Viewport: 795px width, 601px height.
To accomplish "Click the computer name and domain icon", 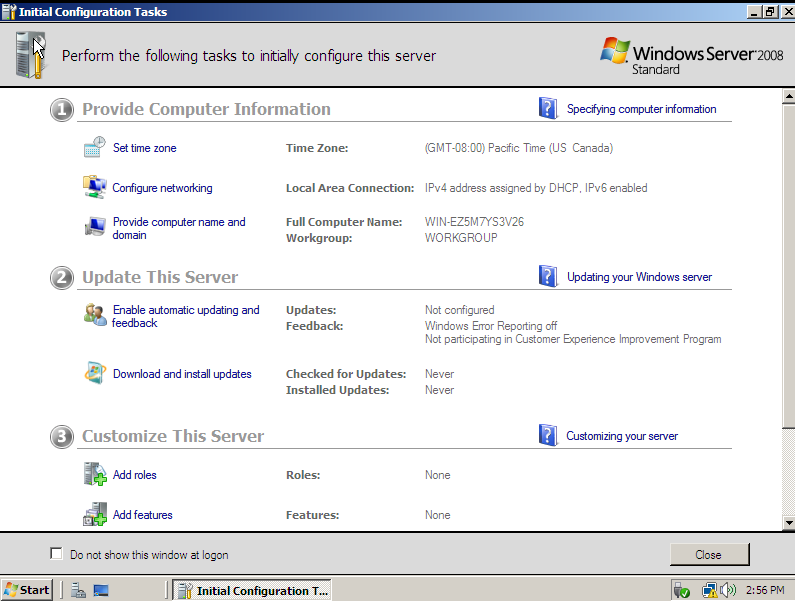I will click(95, 227).
